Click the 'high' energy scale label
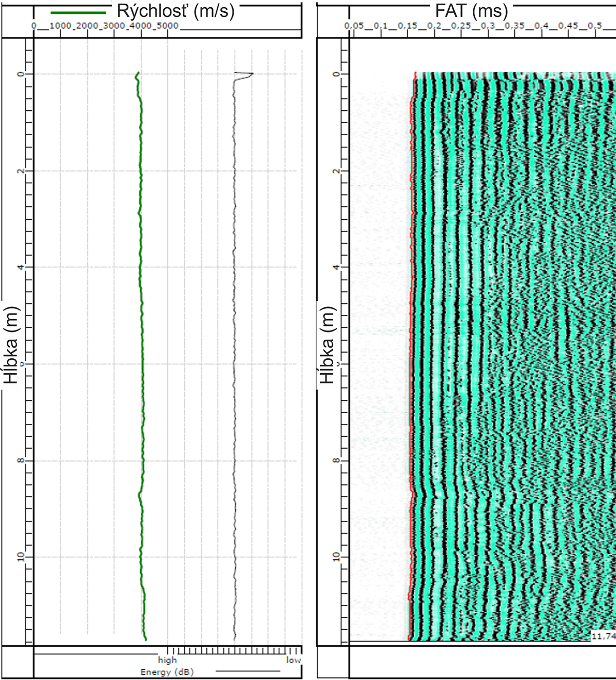Image resolution: width=616 pixels, height=680 pixels. click(x=167, y=660)
